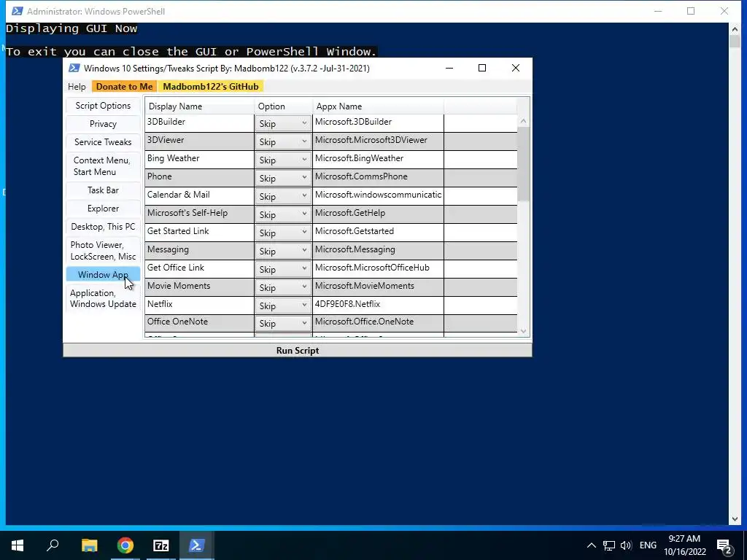The width and height of the screenshot is (747, 560).
Task: Open the notification center icon
Action: (x=724, y=545)
